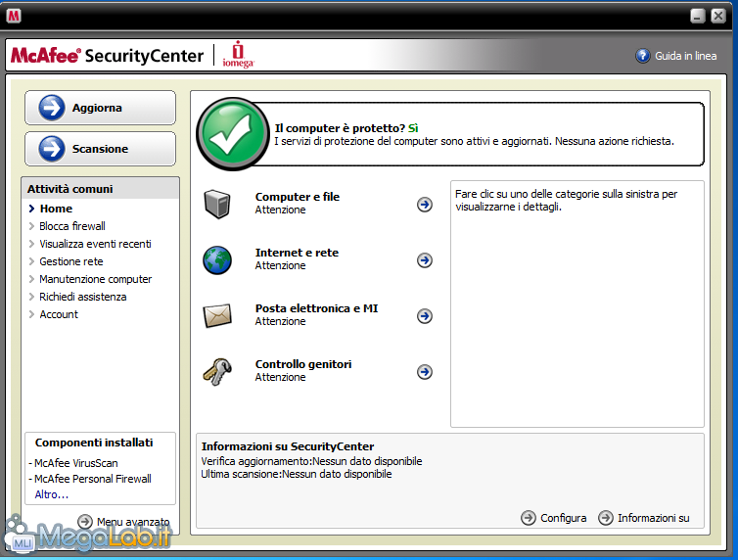This screenshot has width=738, height=560.
Task: Select Richiedi assistenza
Action: click(83, 297)
